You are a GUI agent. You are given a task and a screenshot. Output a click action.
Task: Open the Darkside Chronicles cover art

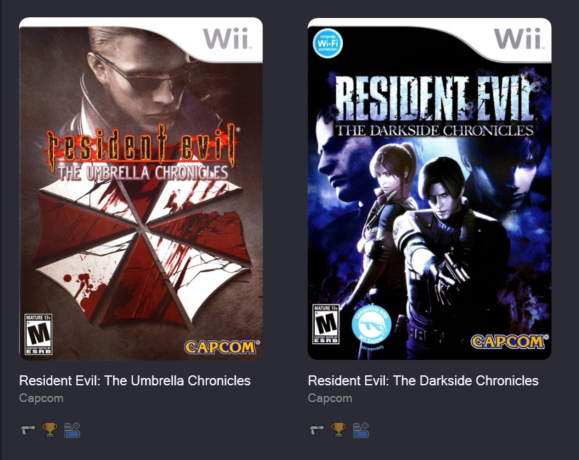(x=429, y=188)
